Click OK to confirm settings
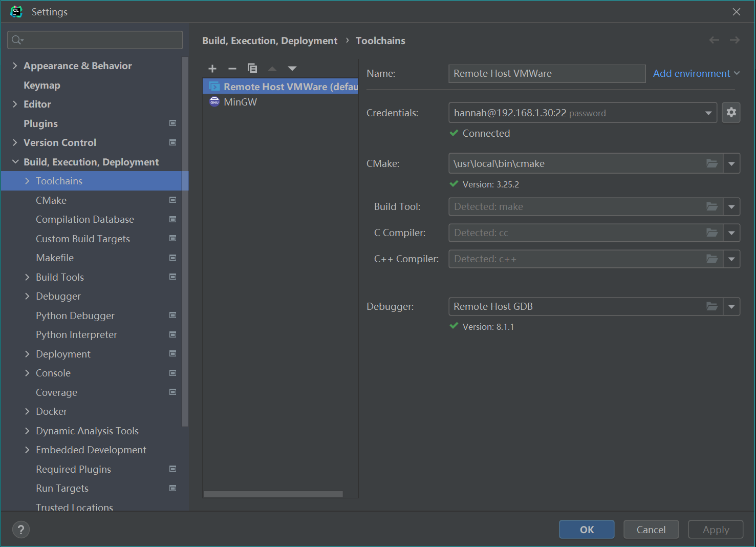Screen dimensions: 756x547 point(587,530)
